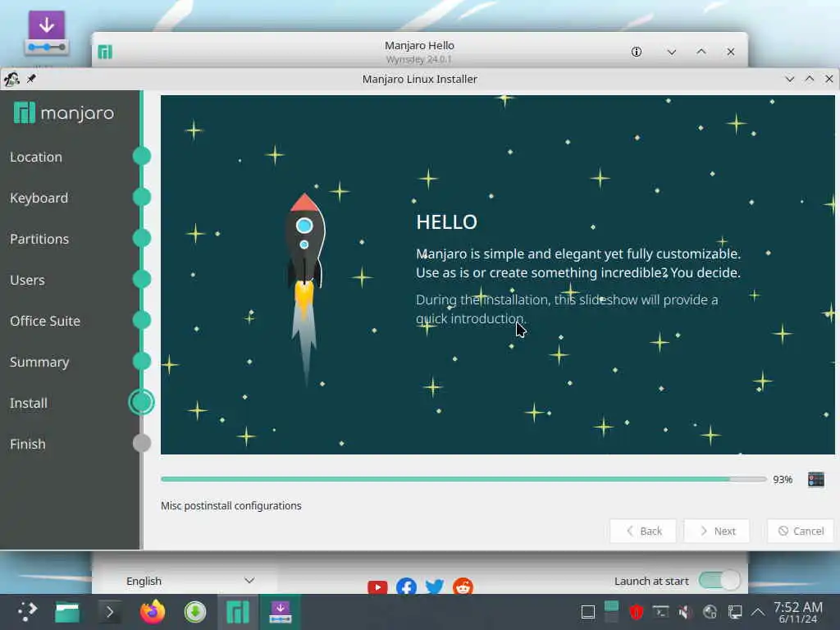840x630 pixels.
Task: Click the manjaro logo in the sidebar
Action: point(64,113)
